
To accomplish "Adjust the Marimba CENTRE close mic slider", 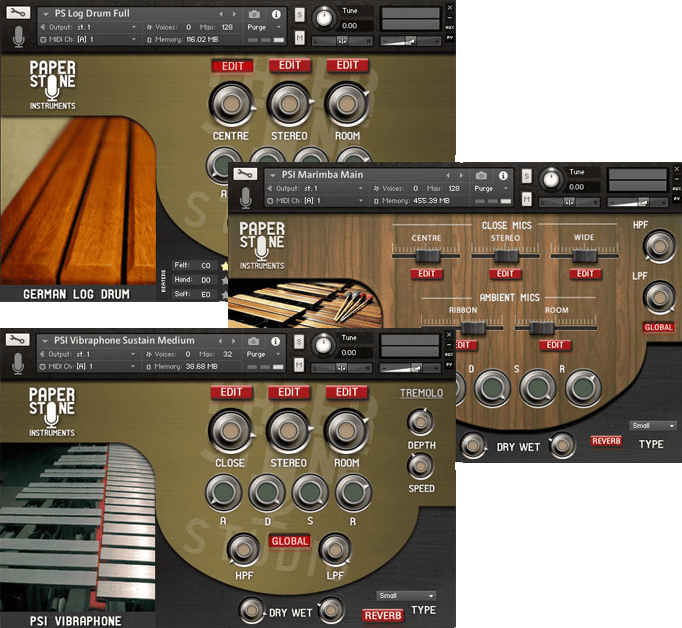I will (428, 256).
